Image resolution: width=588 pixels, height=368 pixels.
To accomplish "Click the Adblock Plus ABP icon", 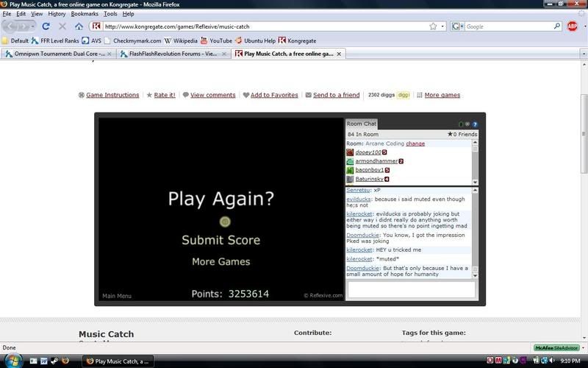I will pyautogui.click(x=573, y=26).
